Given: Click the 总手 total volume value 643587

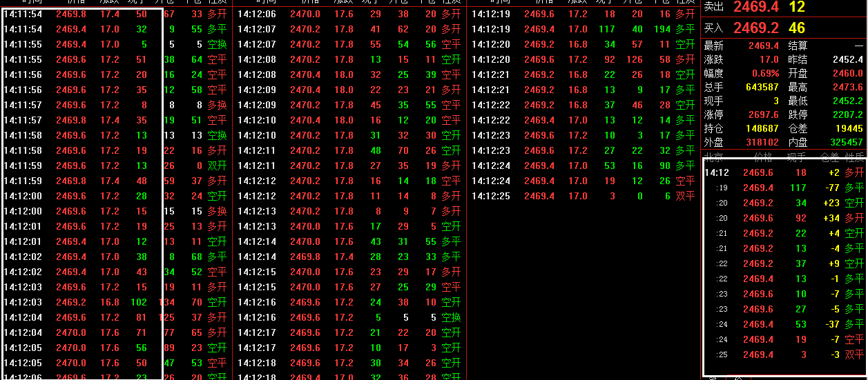Looking at the screenshot, I should point(762,88).
